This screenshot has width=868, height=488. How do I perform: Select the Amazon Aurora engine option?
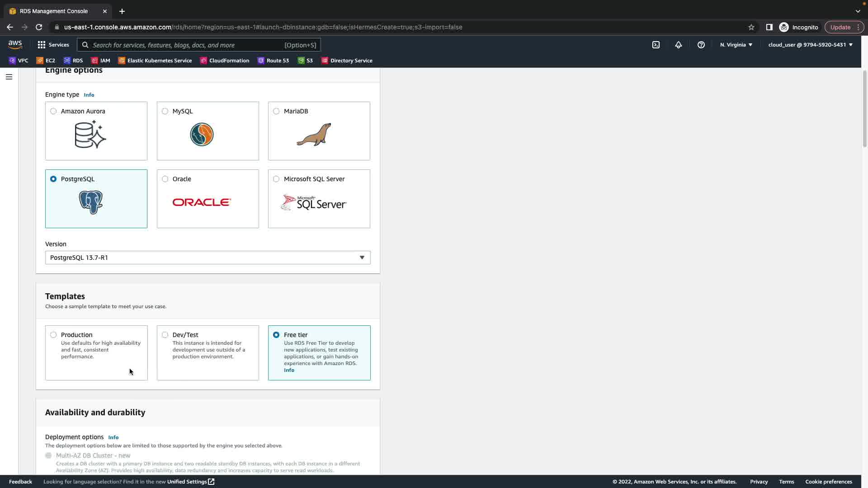(x=53, y=111)
